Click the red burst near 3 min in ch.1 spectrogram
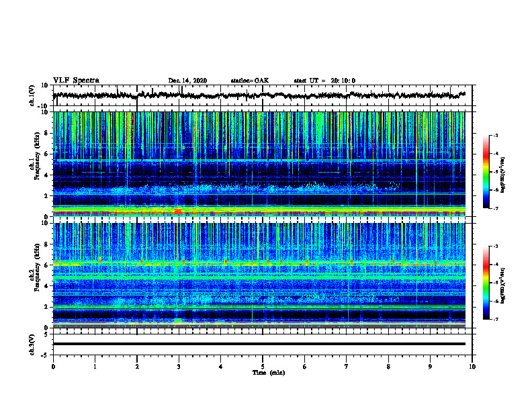The height and width of the screenshot is (411, 532). click(178, 211)
